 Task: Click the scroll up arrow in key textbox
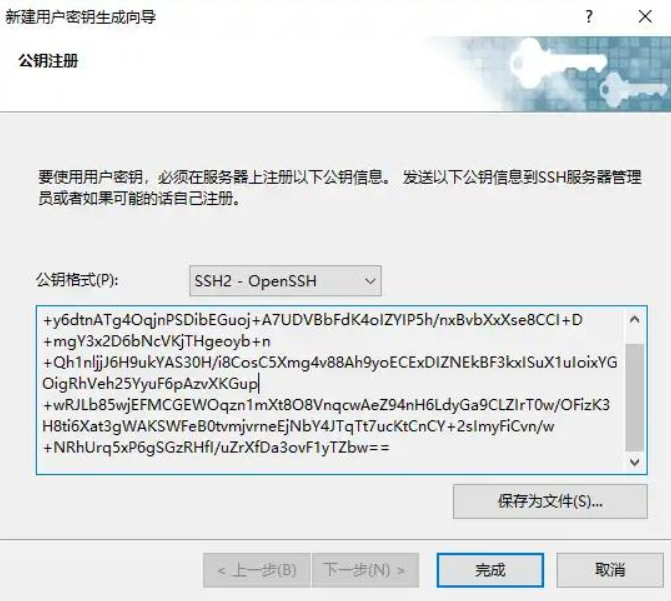click(x=635, y=319)
